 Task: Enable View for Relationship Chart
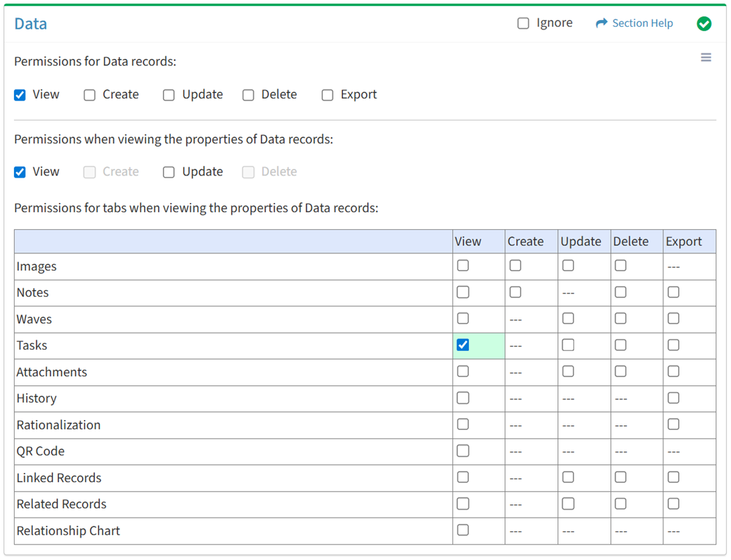(x=463, y=530)
